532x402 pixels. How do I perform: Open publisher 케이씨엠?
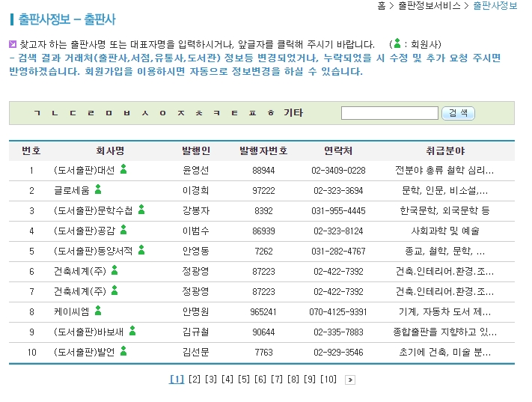click(x=72, y=311)
